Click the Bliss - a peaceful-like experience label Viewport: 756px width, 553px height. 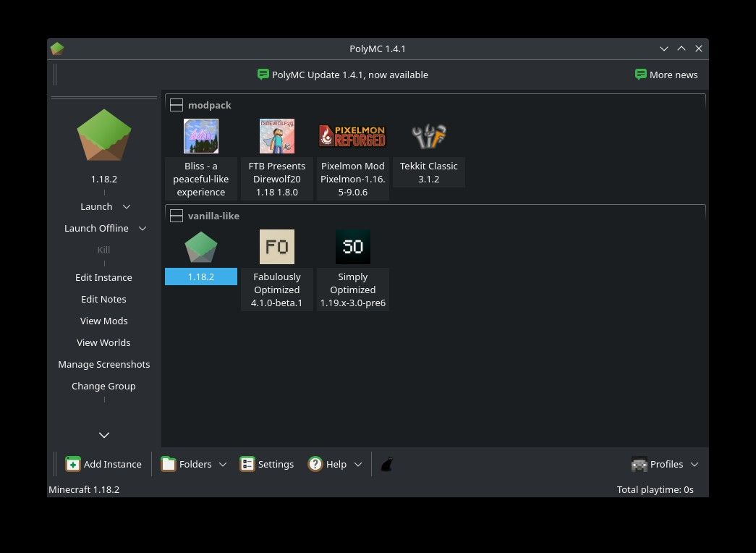(x=201, y=179)
